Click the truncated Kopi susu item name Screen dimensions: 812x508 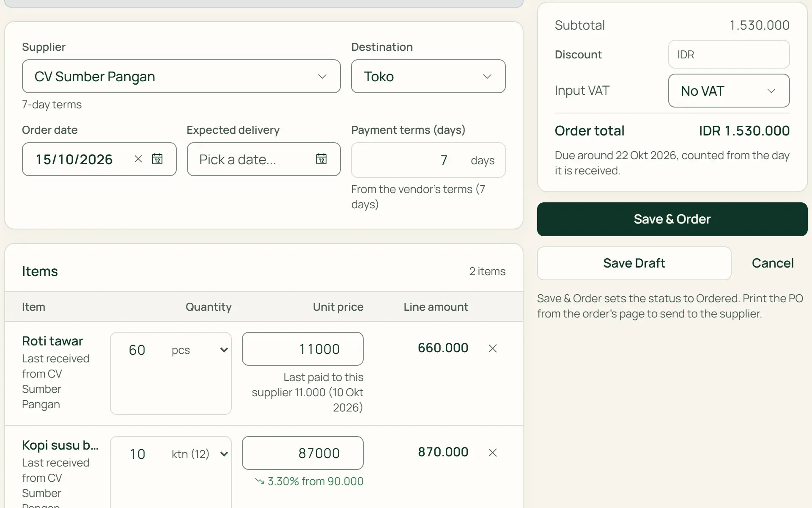[60, 445]
